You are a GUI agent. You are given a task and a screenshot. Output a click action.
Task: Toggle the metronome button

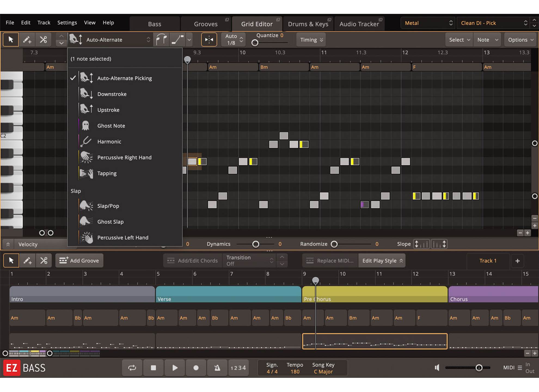[217, 368]
